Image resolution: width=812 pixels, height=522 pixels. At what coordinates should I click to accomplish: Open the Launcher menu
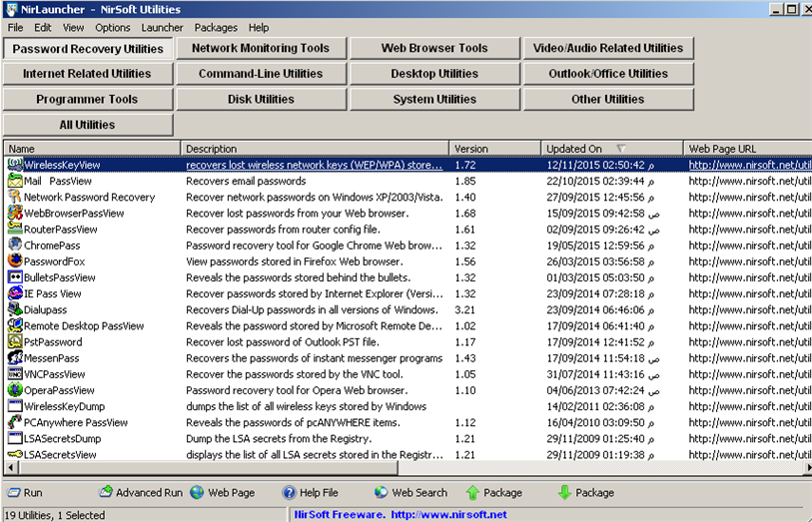tap(162, 28)
